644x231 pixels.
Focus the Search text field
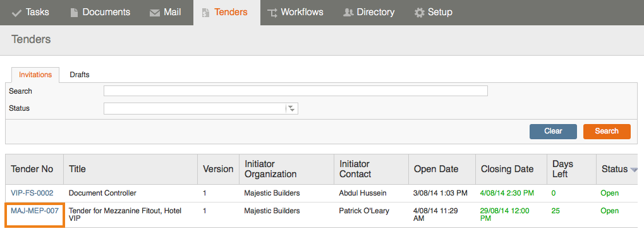tap(295, 91)
